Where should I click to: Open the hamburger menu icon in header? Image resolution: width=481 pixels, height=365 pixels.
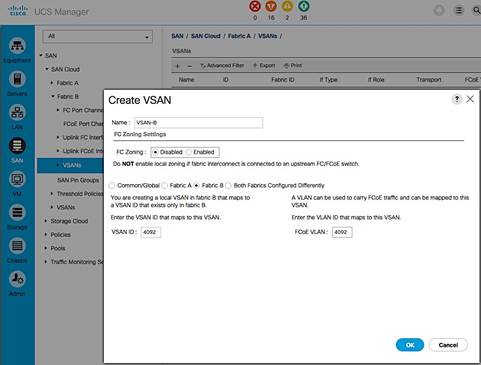tap(459, 11)
